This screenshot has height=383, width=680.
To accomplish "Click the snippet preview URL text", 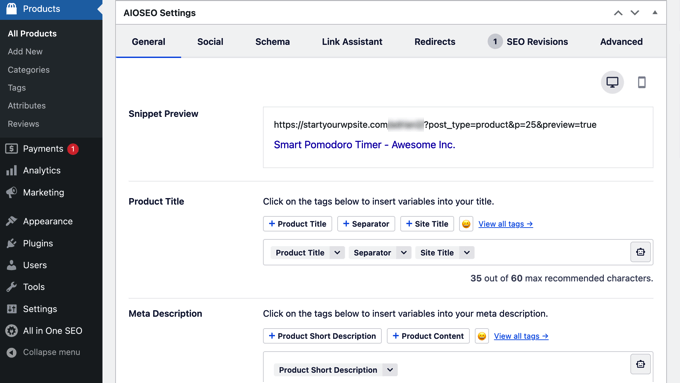I will 435,125.
